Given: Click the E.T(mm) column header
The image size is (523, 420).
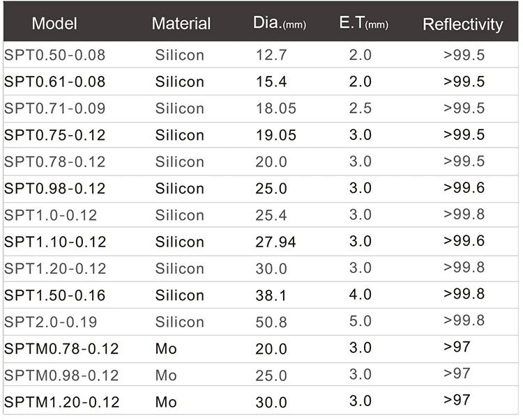Looking at the screenshot, I should (363, 24).
